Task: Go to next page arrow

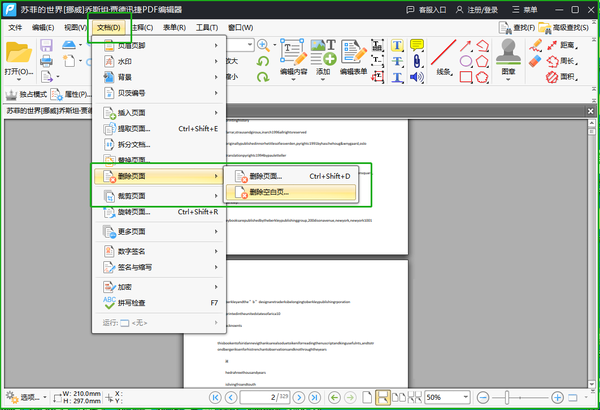Action: tap(299, 398)
